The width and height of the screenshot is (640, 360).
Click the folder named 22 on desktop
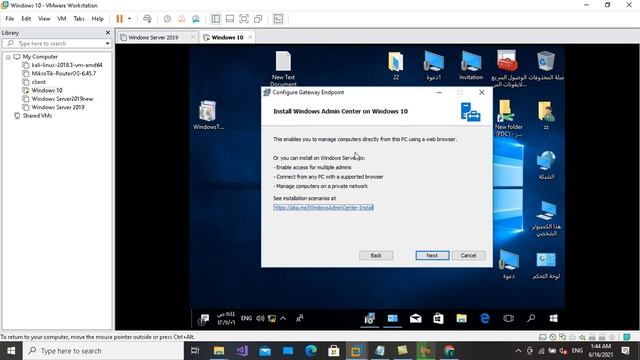coord(396,65)
